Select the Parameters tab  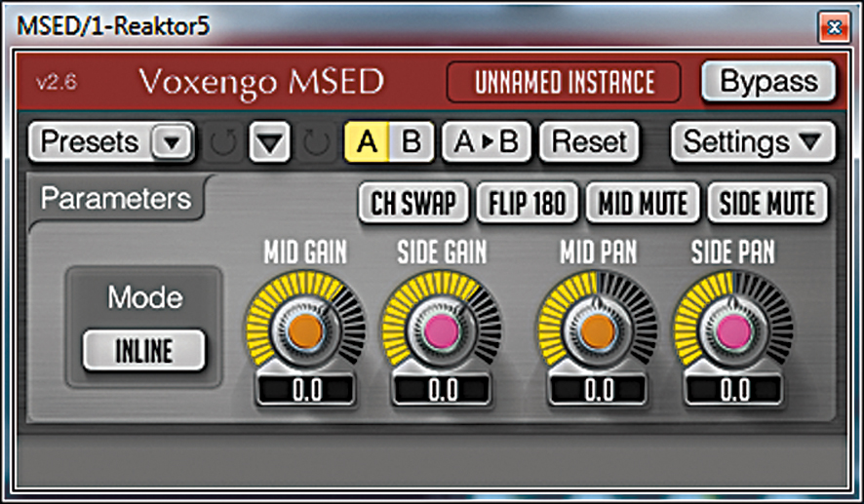(116, 198)
